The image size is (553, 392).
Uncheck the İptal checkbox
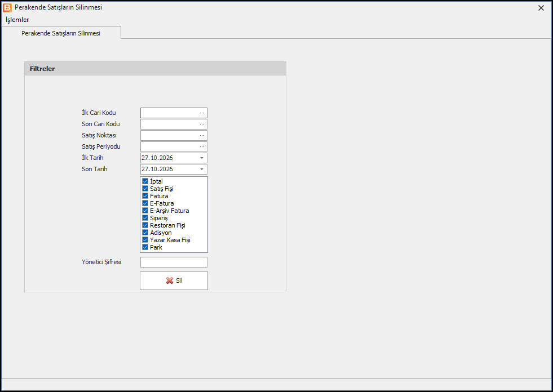tap(145, 181)
